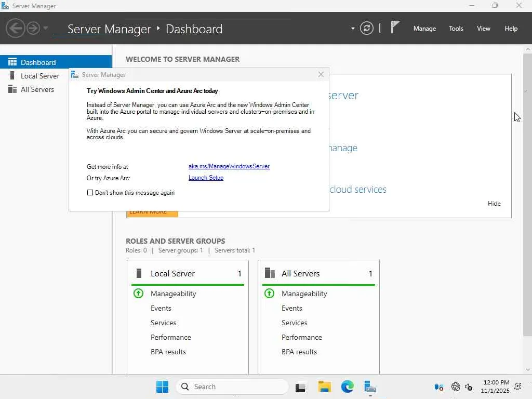Open Task View from the taskbar

click(x=301, y=387)
